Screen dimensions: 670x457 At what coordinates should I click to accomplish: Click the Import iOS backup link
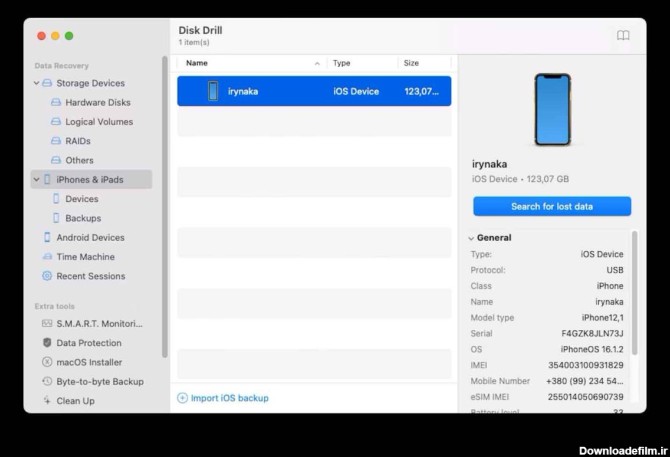tap(229, 398)
